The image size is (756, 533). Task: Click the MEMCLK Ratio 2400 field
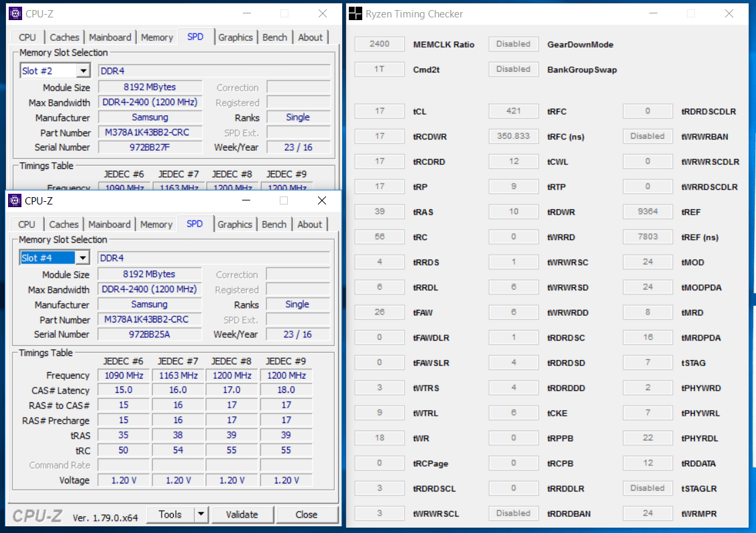[x=380, y=44]
